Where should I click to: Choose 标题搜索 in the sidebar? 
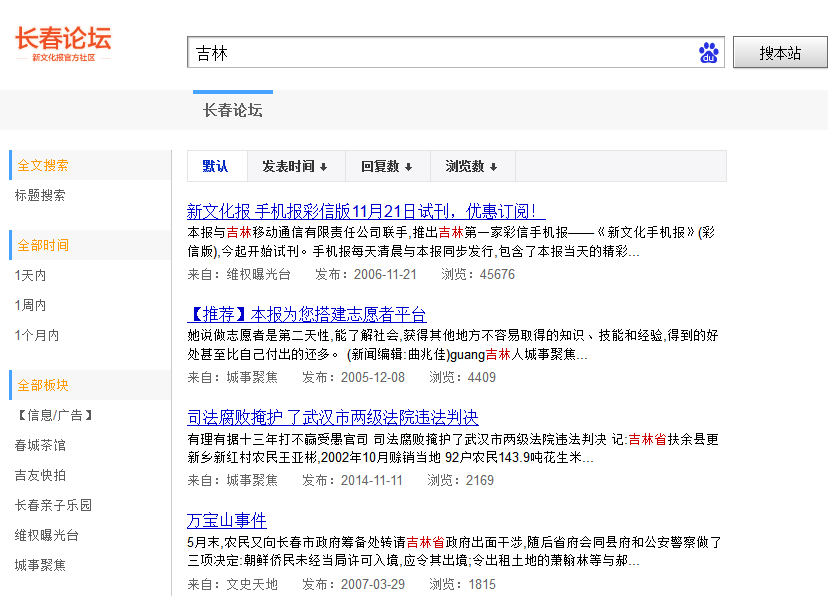[x=40, y=195]
